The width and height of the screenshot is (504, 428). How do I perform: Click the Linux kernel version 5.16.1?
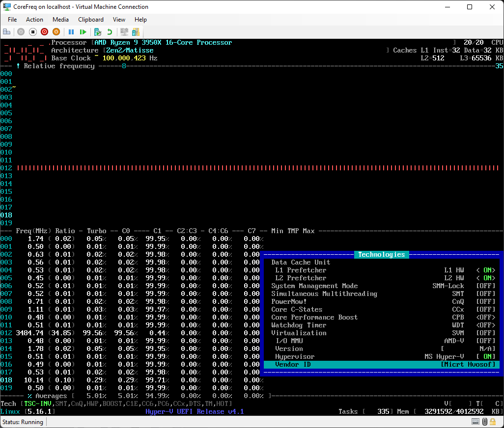39,412
